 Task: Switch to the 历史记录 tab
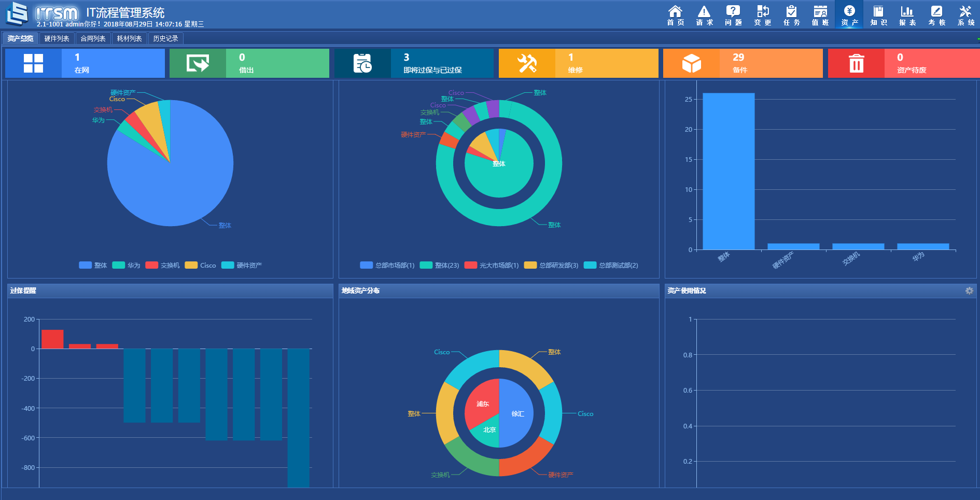tap(165, 38)
